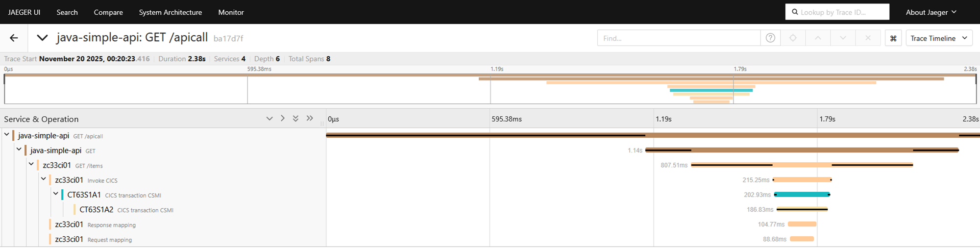Select CT63S1A2 CICS transaction CSMI row
Image resolution: width=980 pixels, height=249 pixels.
pos(126,209)
